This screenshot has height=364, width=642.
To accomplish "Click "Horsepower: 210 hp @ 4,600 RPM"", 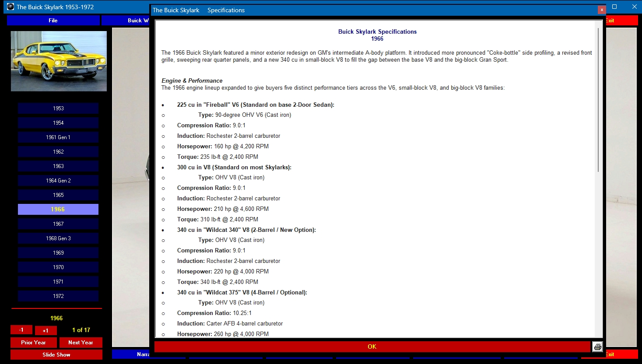I will coord(223,209).
